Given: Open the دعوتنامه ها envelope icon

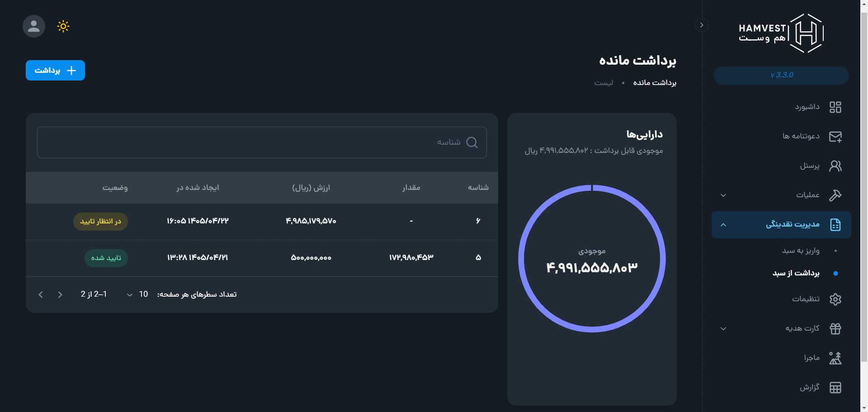Looking at the screenshot, I should point(835,137).
